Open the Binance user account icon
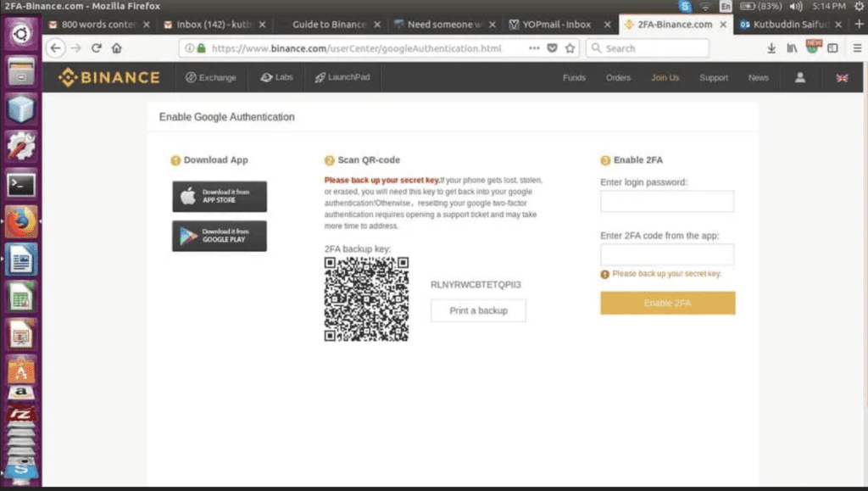 (x=800, y=77)
